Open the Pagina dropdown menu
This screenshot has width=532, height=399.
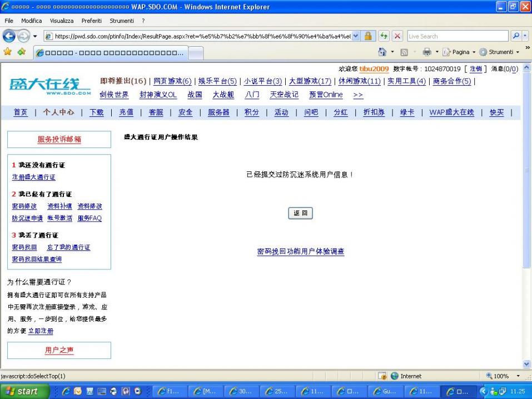pyautogui.click(x=459, y=52)
